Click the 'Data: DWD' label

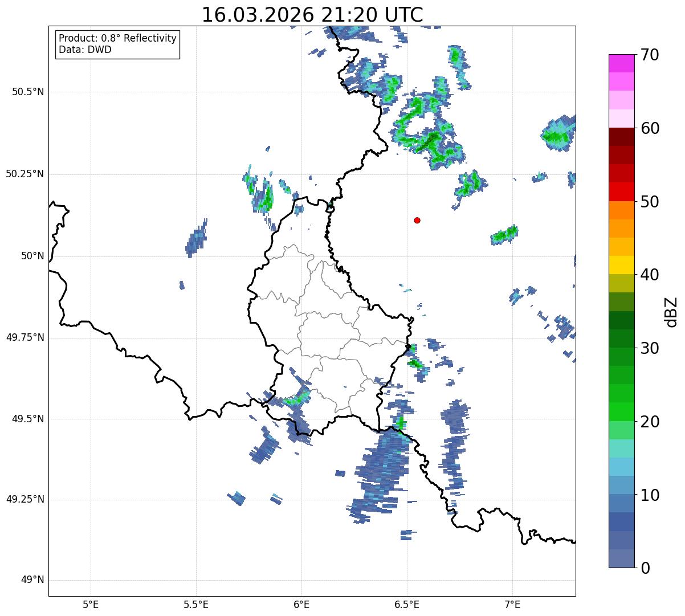point(85,50)
